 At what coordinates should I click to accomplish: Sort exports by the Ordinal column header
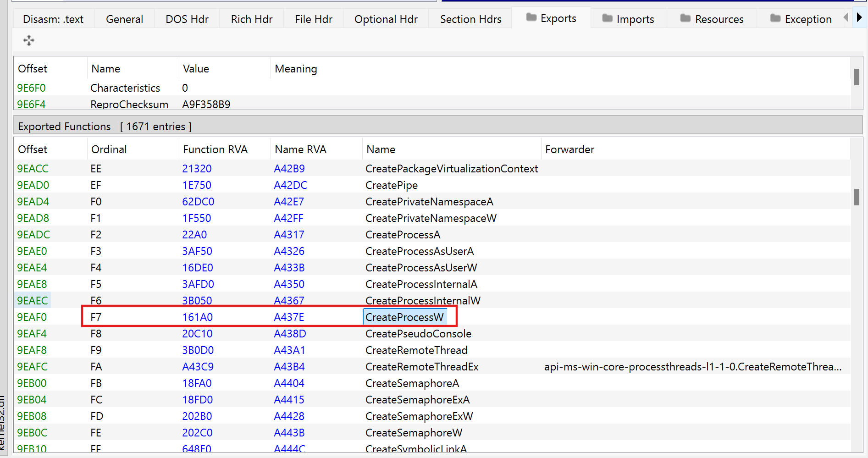109,149
